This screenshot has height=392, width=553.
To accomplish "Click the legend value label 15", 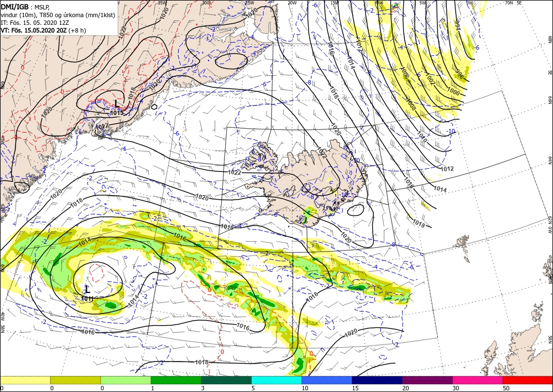I will click(355, 388).
